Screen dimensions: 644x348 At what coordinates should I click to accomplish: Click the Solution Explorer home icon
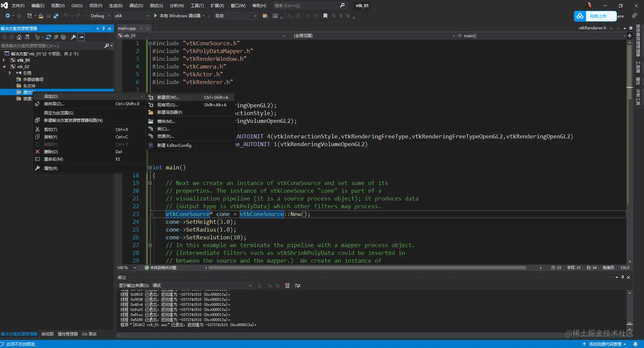pyautogui.click(x=19, y=37)
